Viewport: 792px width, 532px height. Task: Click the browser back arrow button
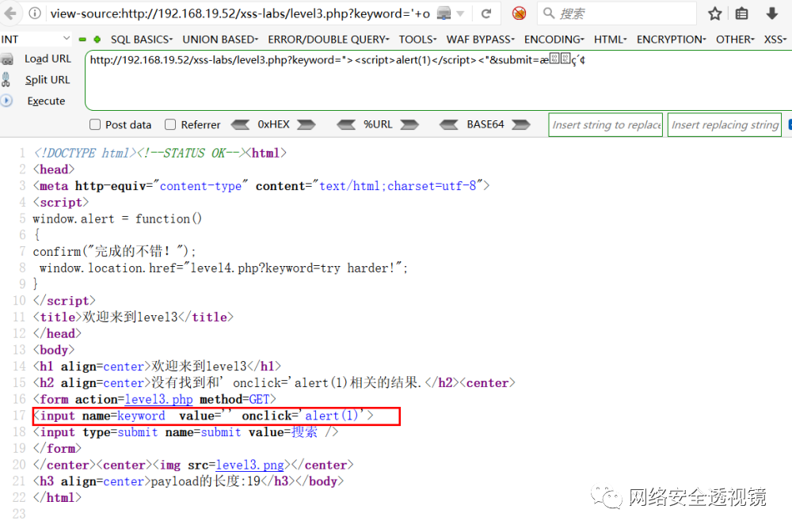10,13
